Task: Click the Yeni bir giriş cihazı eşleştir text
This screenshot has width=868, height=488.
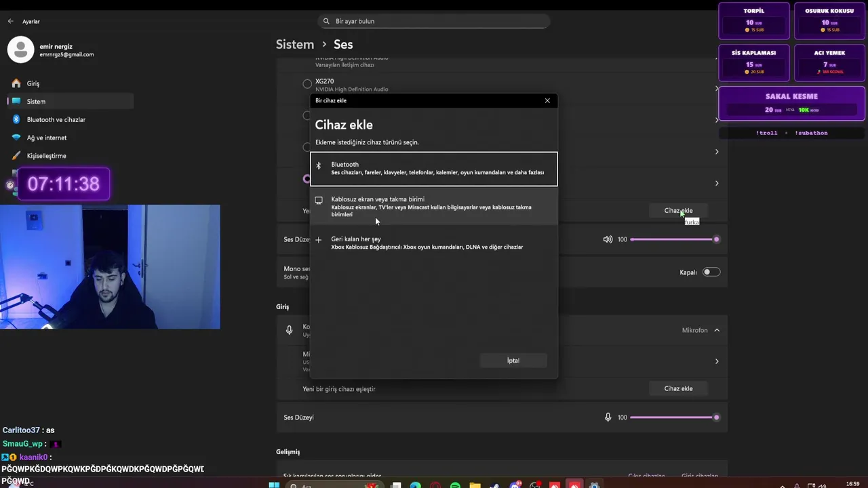Action: pos(339,389)
